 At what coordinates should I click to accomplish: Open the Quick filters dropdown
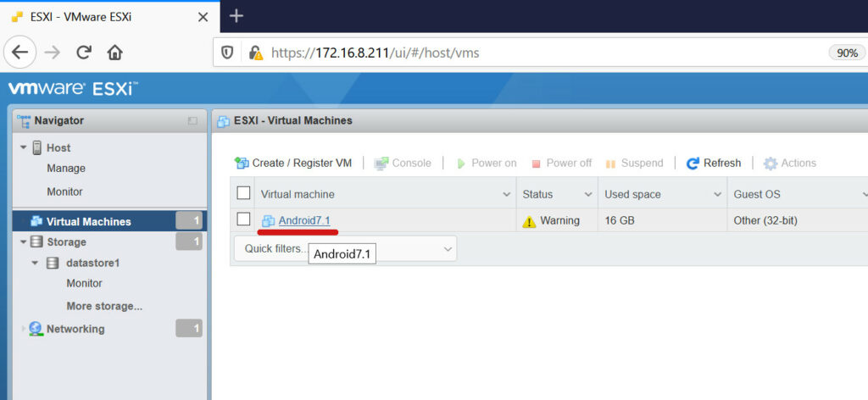pos(346,248)
